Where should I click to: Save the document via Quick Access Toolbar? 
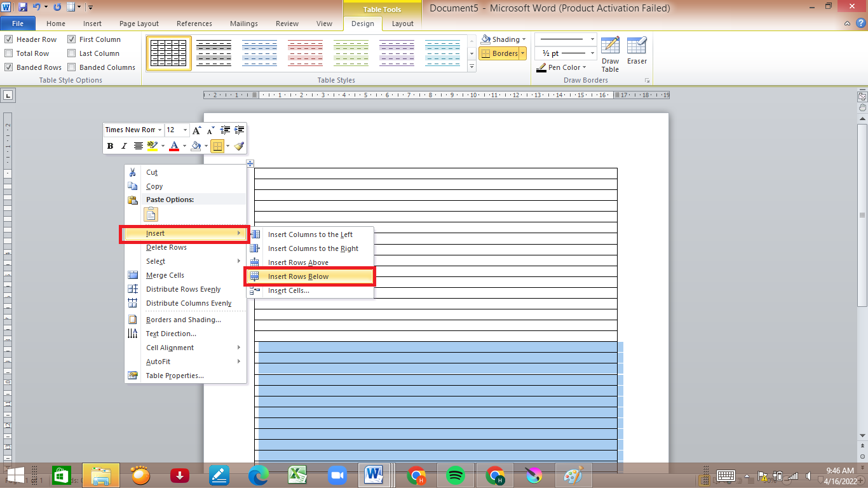click(x=24, y=6)
